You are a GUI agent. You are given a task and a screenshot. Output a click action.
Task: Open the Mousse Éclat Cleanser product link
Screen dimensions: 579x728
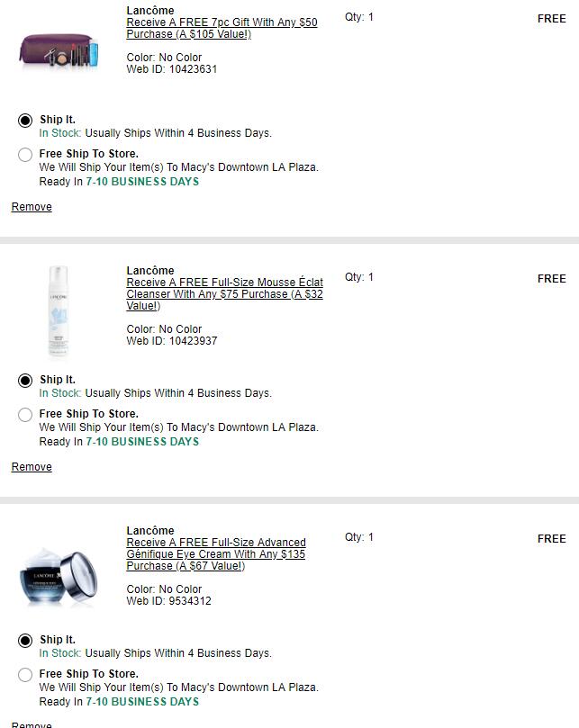point(224,294)
